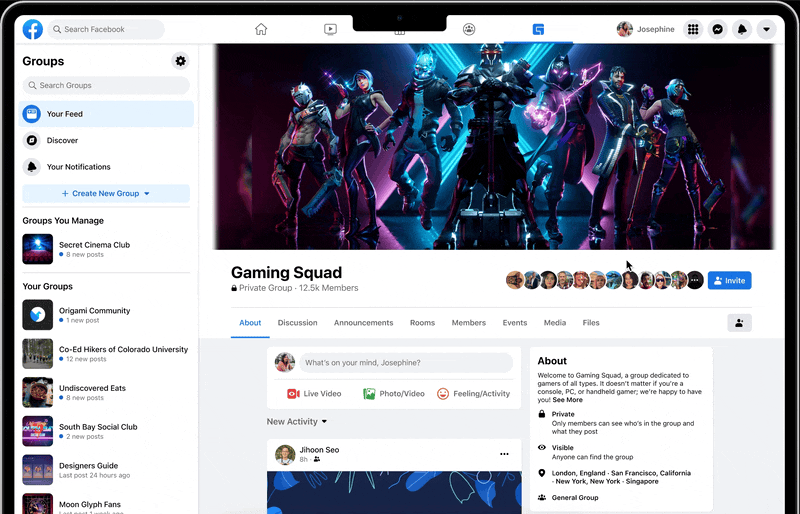
Task: Go to the Home feed icon
Action: (x=261, y=29)
